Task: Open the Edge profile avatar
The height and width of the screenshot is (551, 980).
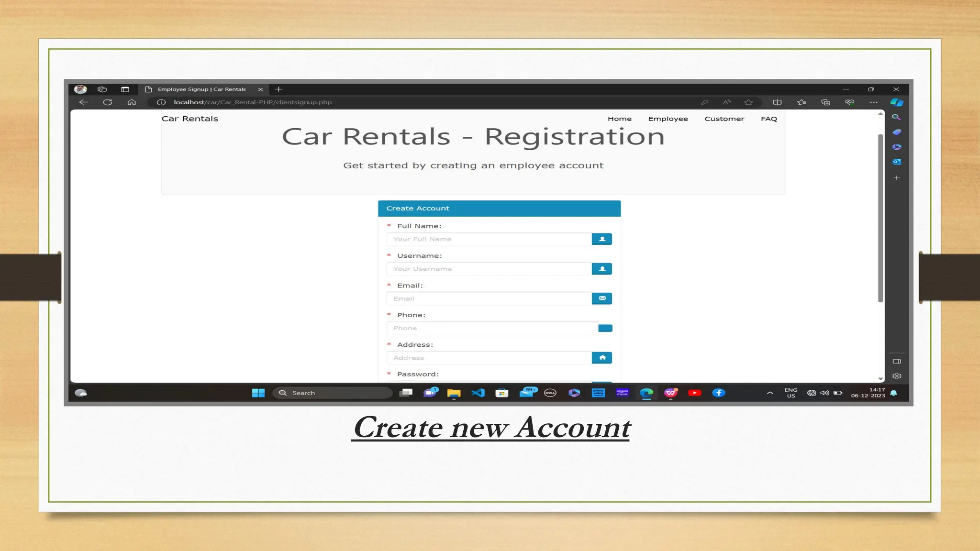Action: [80, 89]
